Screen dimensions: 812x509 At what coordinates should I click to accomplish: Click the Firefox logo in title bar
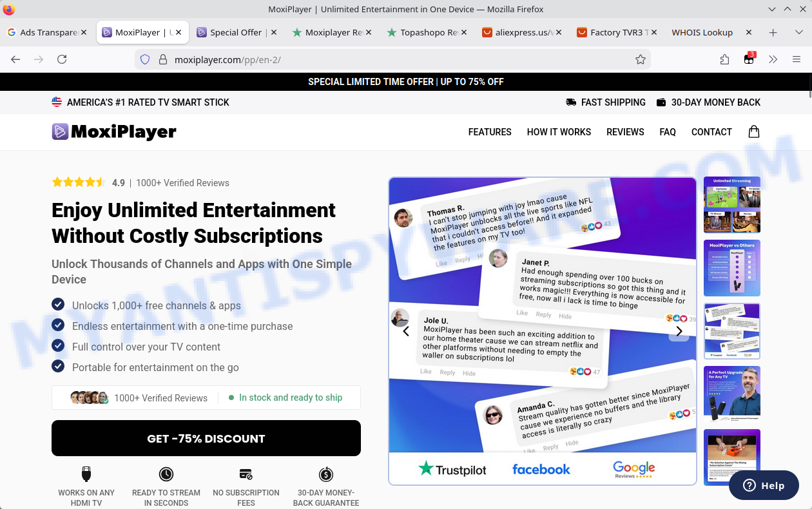point(9,9)
